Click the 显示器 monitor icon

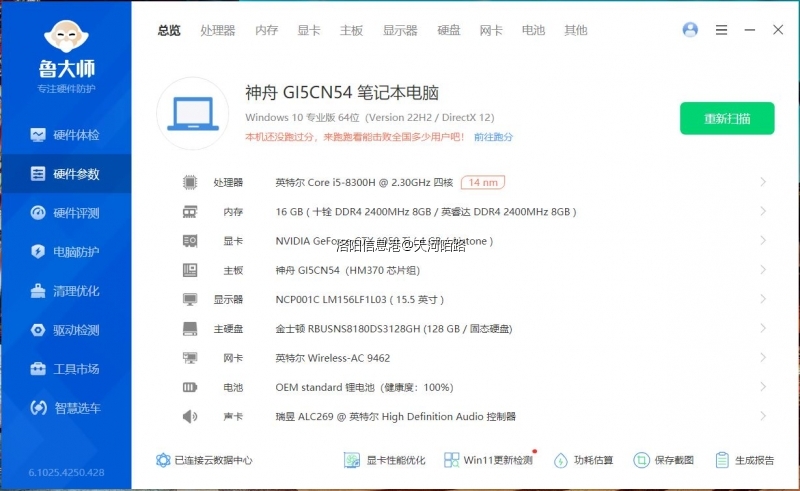point(190,299)
